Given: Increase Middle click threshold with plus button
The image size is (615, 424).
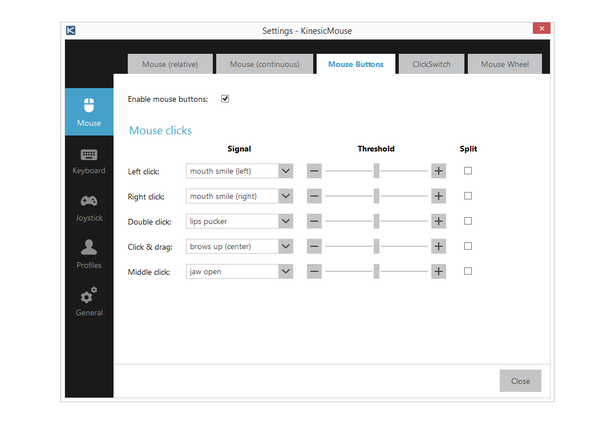Looking at the screenshot, I should pyautogui.click(x=439, y=271).
